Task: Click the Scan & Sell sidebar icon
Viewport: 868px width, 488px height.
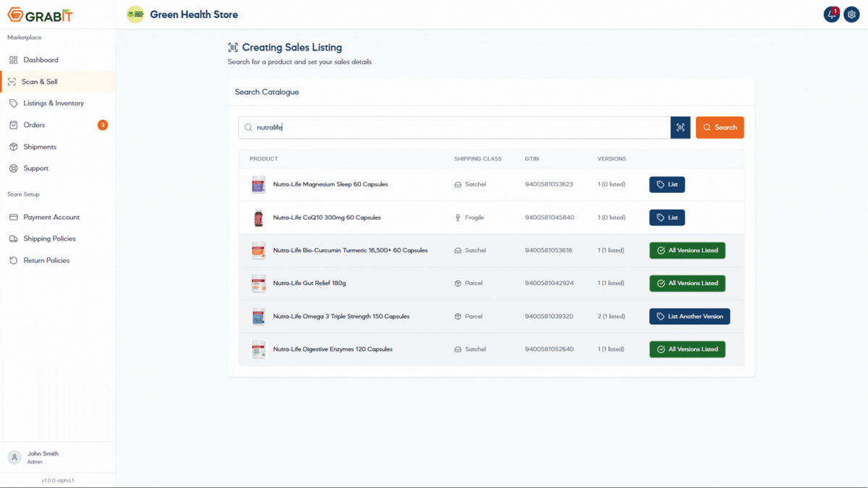Action: [12, 82]
